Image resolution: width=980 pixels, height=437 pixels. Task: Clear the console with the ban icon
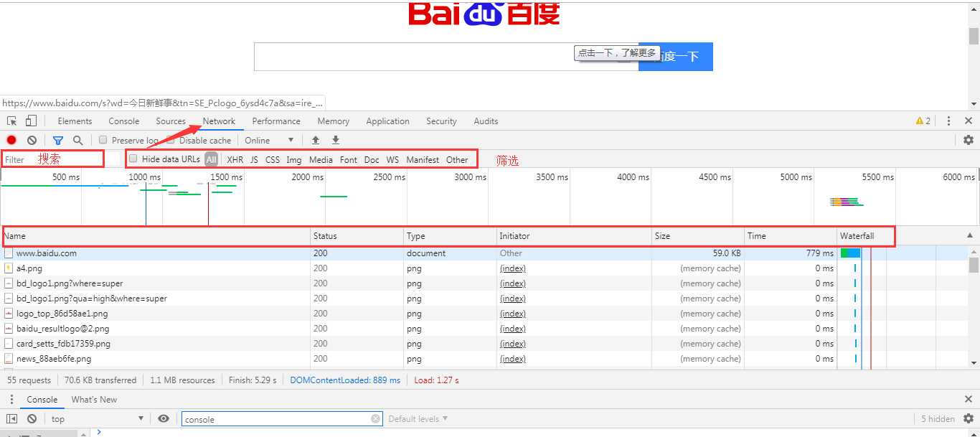[x=32, y=419]
